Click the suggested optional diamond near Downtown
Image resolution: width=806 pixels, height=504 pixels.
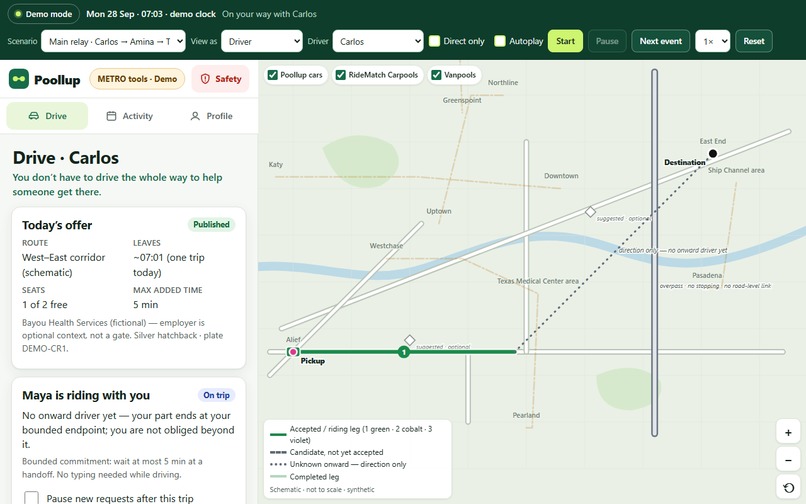tap(590, 211)
